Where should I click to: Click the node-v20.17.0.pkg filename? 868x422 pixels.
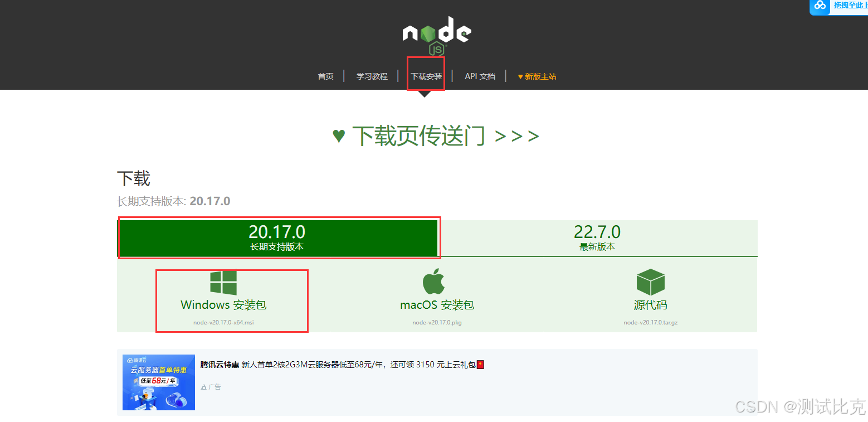pyautogui.click(x=437, y=322)
